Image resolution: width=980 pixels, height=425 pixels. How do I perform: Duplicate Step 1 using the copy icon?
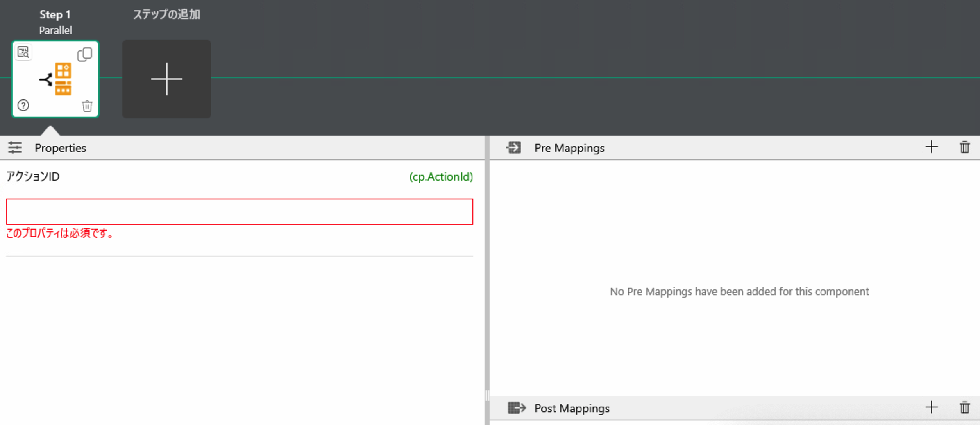tap(85, 54)
